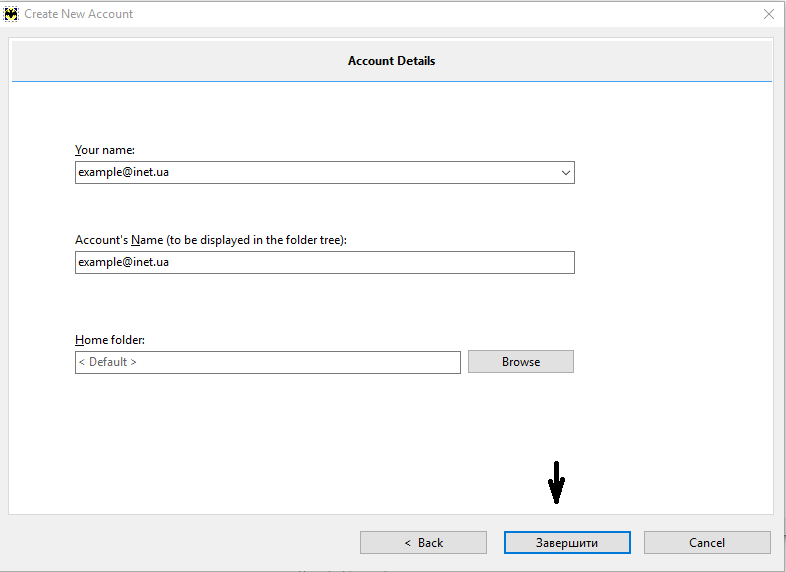Viewport: 786px width, 572px height.
Task: Expand the Your name dropdown arrow
Action: click(x=566, y=173)
